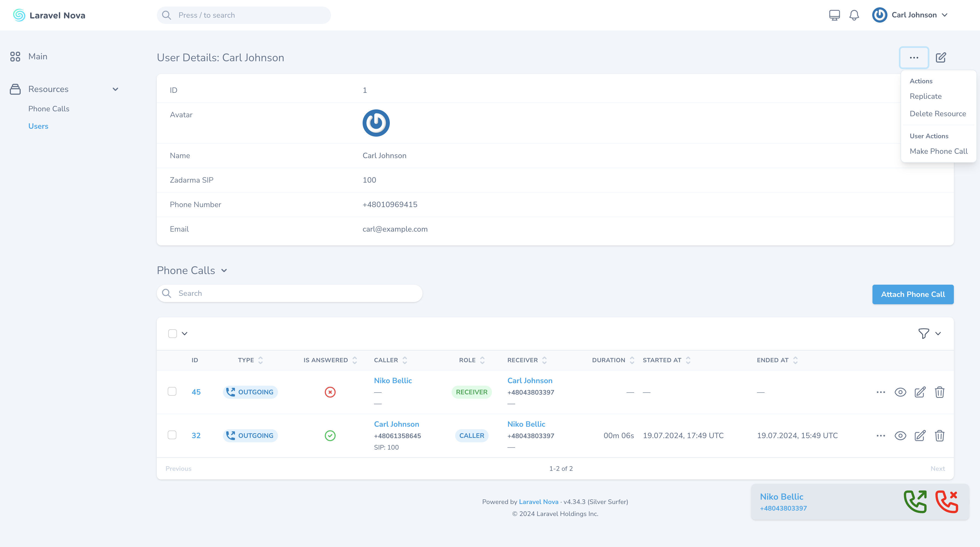Tick the checkbox for phone call 32
The height and width of the screenshot is (547, 980).
tap(172, 435)
